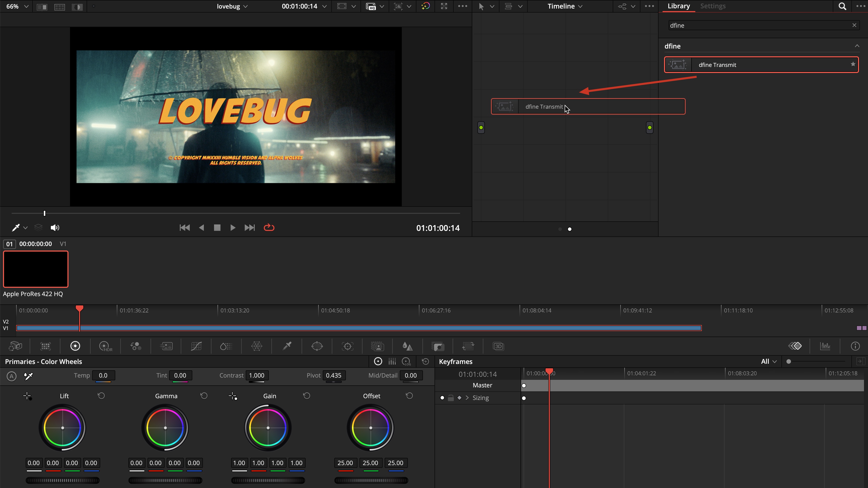Switch to the Log wheels mode
The width and height of the screenshot is (868, 488).
coord(407,361)
